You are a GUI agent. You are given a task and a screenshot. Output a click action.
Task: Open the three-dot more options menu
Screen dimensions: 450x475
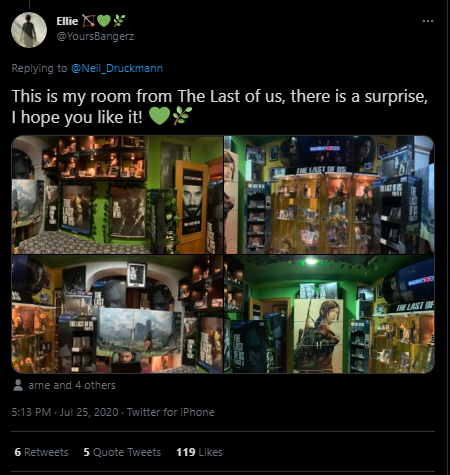click(x=428, y=21)
